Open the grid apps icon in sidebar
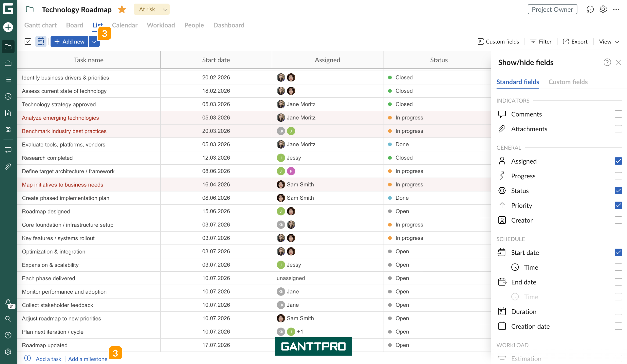Image resolution: width=627 pixels, height=364 pixels. point(8,129)
